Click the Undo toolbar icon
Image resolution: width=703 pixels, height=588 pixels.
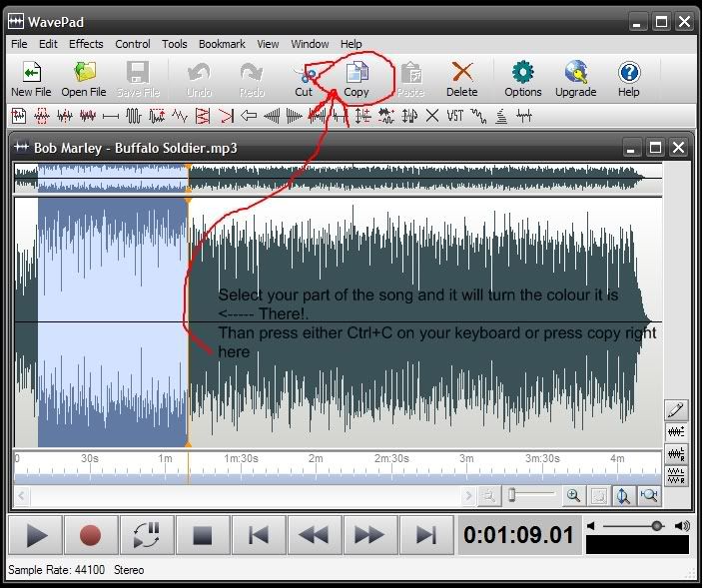coord(199,72)
